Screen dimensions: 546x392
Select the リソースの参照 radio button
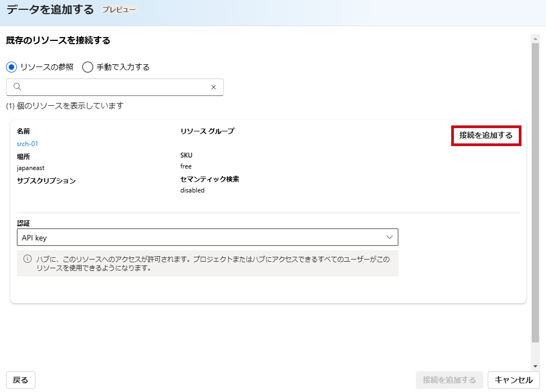click(x=11, y=67)
